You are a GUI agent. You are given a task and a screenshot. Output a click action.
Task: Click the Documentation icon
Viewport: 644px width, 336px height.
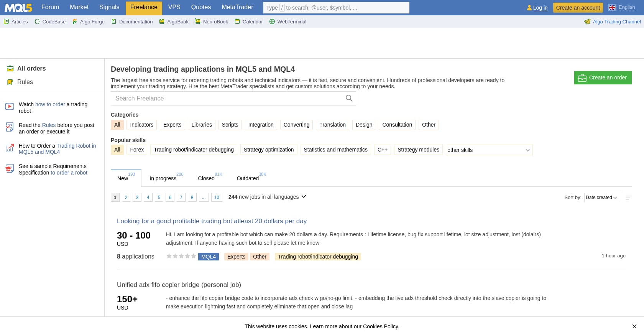114,21
